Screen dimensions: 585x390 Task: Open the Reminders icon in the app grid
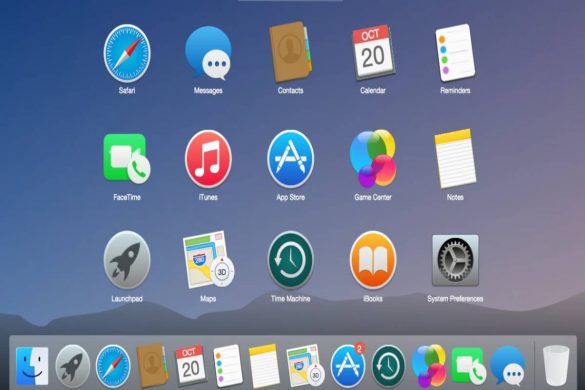point(455,53)
